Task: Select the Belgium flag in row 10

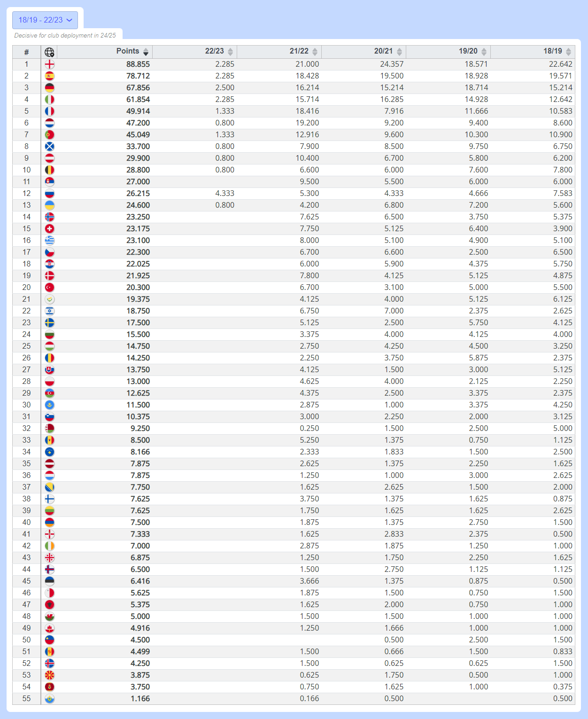Action: (49, 170)
